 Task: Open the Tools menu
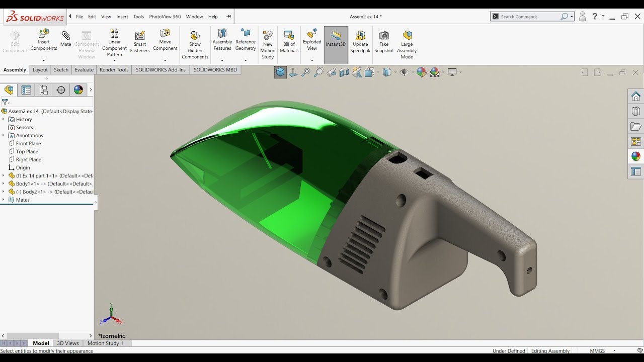tap(138, 17)
